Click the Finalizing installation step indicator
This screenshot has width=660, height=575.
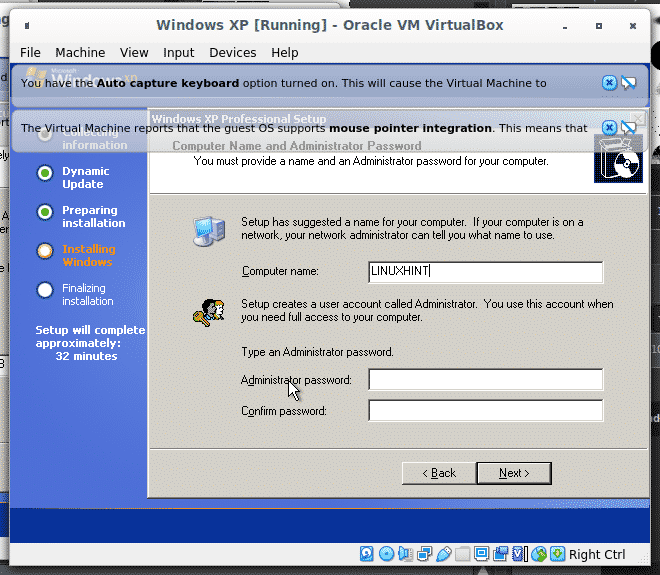coord(45,290)
